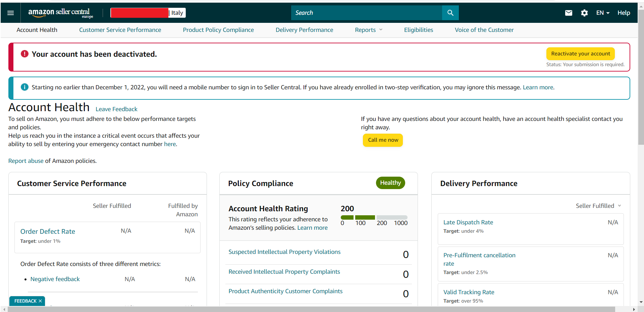The image size is (644, 312).
Task: Submit search with magnifier icon
Action: pyautogui.click(x=450, y=13)
